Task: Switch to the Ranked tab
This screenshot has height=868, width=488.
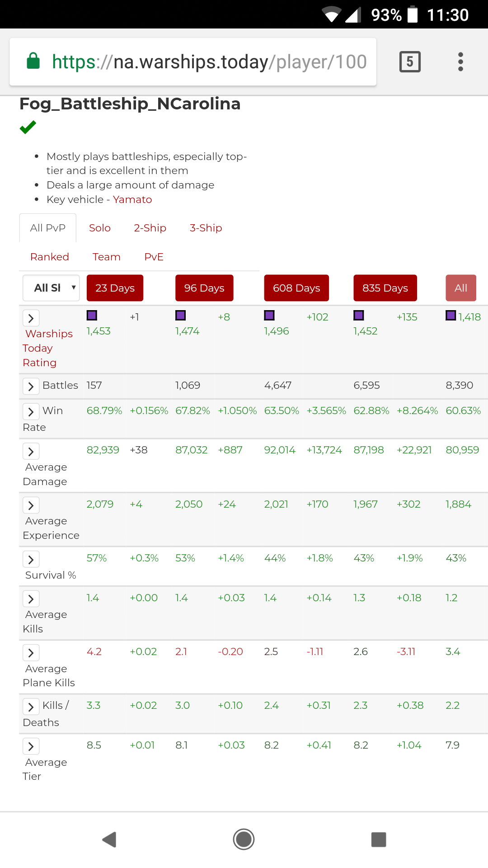Action: [50, 257]
